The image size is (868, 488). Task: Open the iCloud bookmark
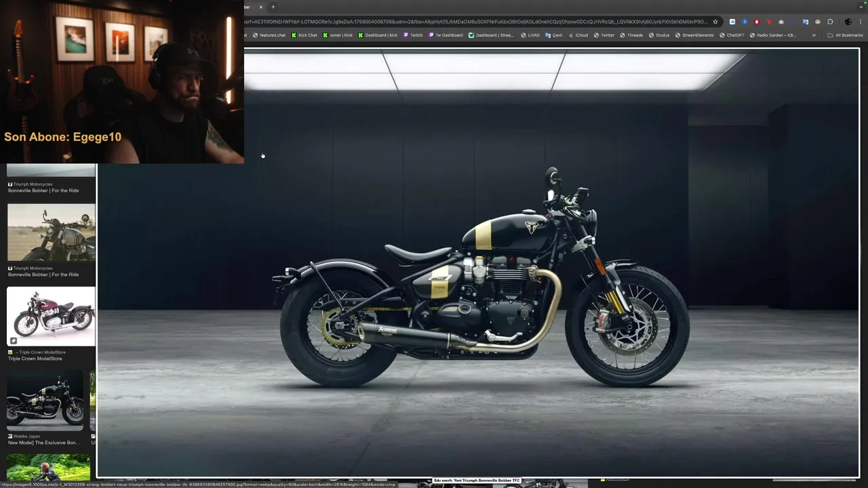pyautogui.click(x=578, y=35)
